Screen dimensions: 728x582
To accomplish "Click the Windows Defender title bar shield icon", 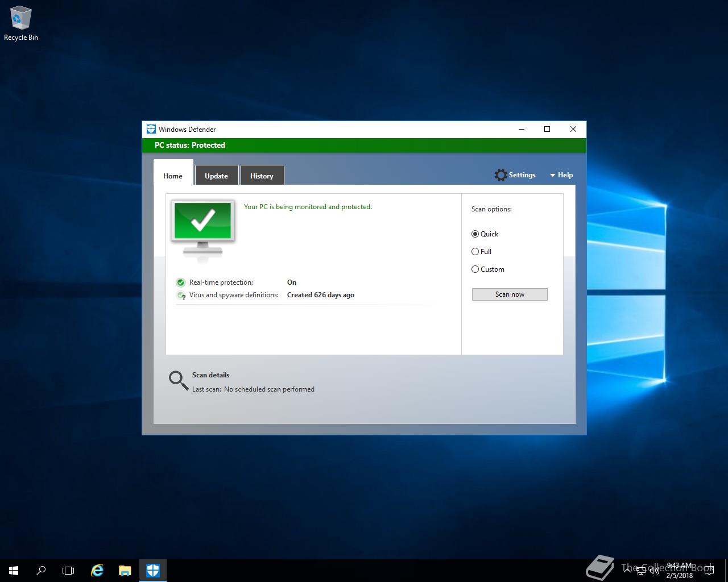I will tap(151, 129).
